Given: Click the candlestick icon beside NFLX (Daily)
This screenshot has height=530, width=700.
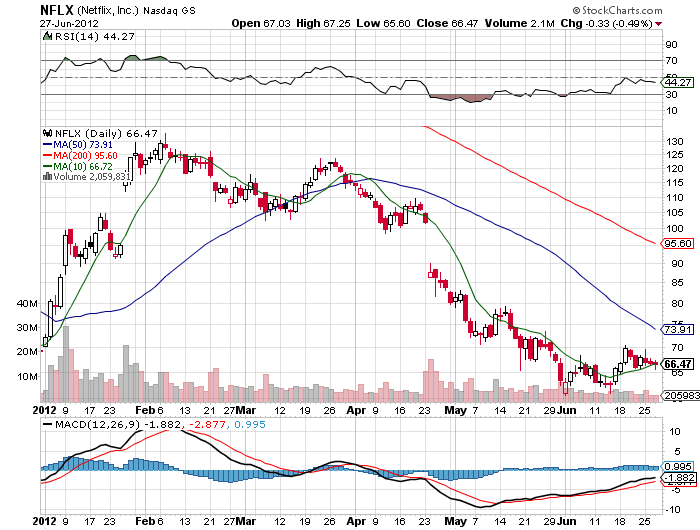Looking at the screenshot, I should 47,133.
